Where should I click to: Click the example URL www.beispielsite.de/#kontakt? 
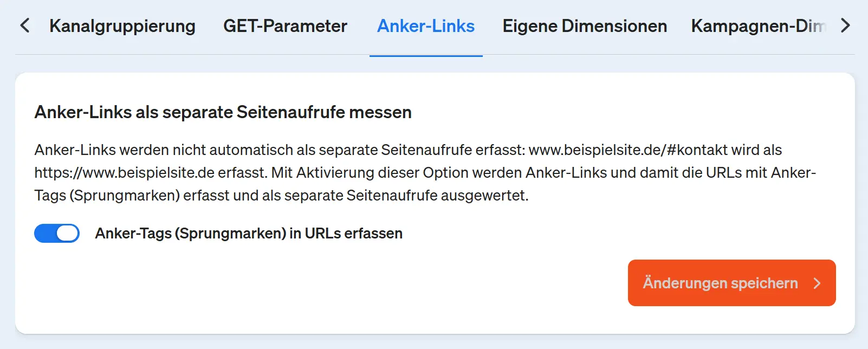coord(628,150)
